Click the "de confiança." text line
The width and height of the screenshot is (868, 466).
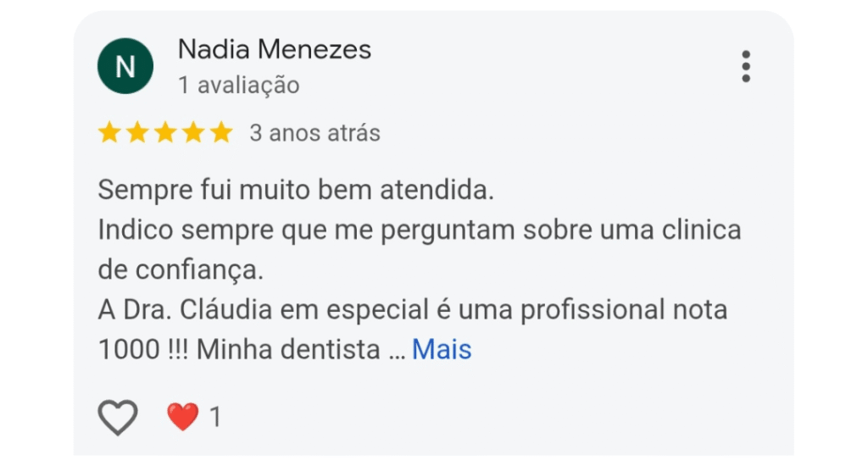(181, 269)
